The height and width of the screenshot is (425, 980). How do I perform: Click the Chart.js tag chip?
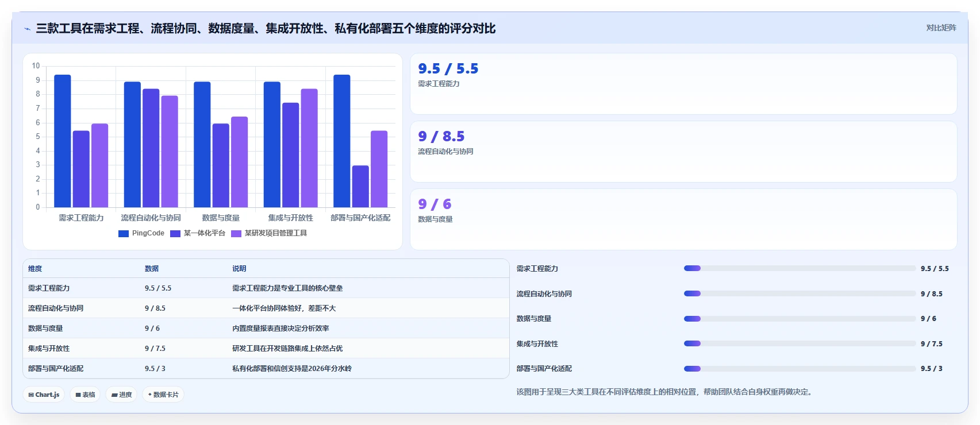tap(44, 395)
